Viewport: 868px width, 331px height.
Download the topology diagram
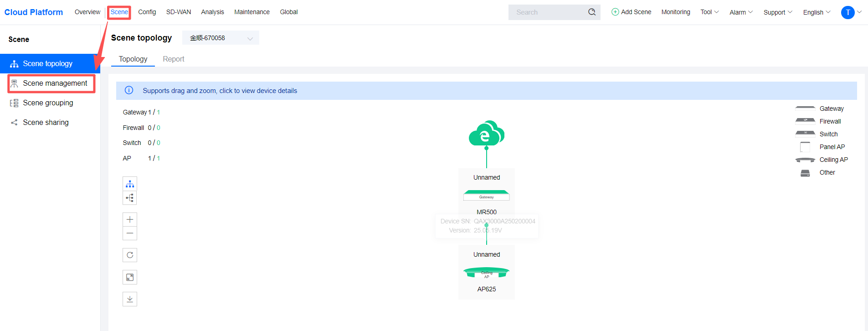(x=130, y=299)
